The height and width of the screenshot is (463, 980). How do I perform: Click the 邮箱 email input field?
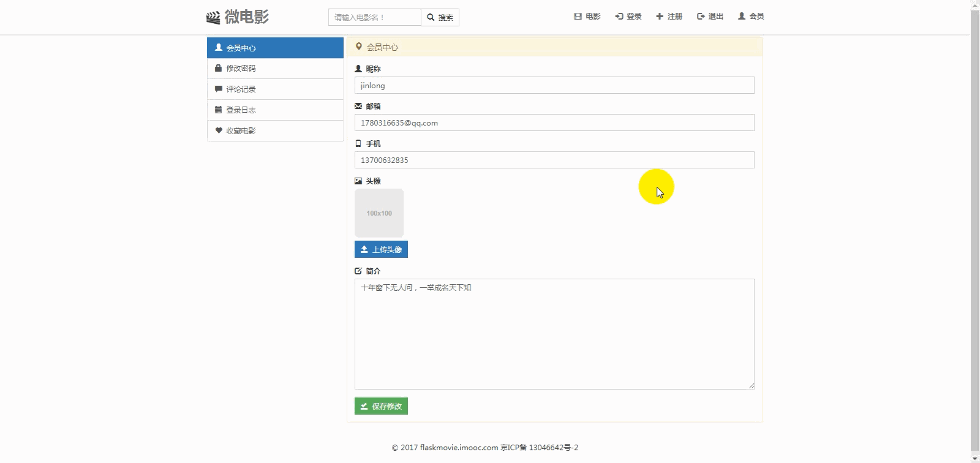point(554,122)
